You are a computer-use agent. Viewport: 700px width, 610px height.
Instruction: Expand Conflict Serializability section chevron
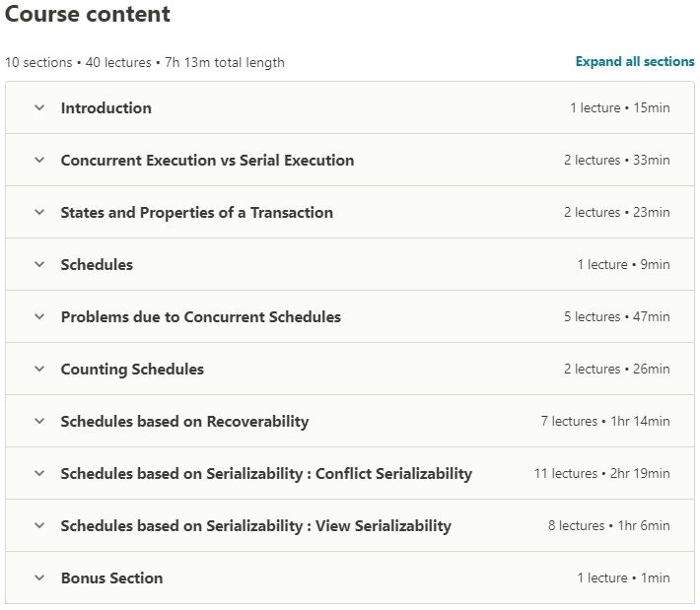click(39, 474)
